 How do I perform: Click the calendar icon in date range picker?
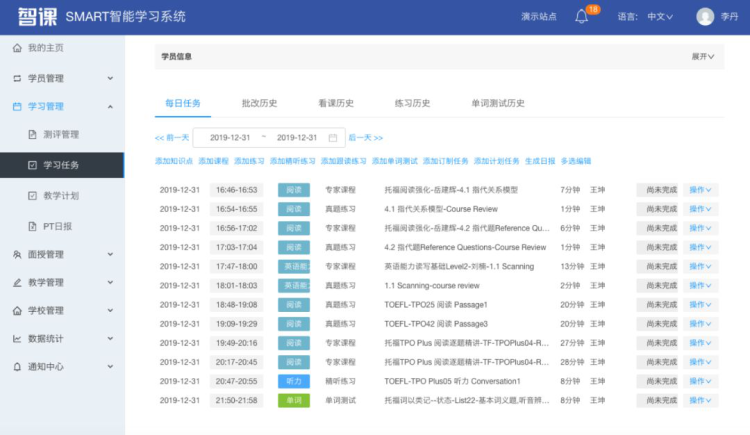click(333, 138)
